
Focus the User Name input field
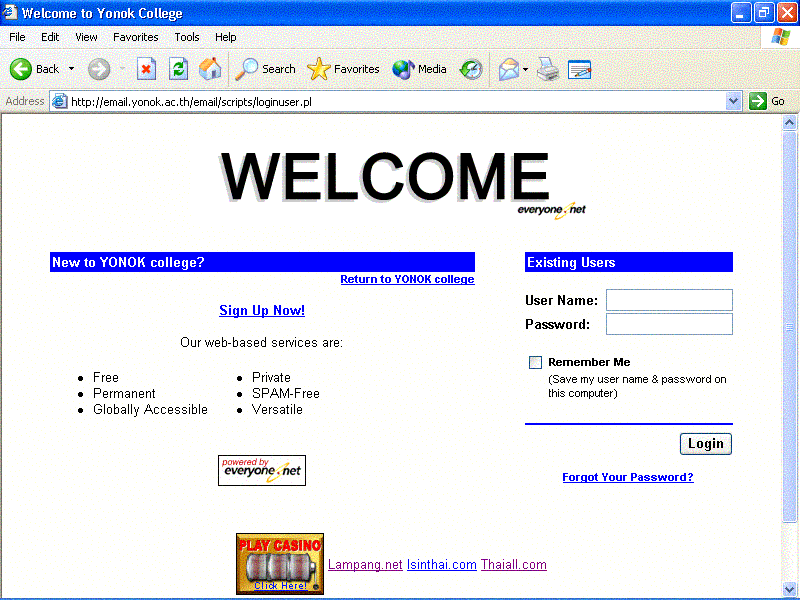pyautogui.click(x=669, y=300)
